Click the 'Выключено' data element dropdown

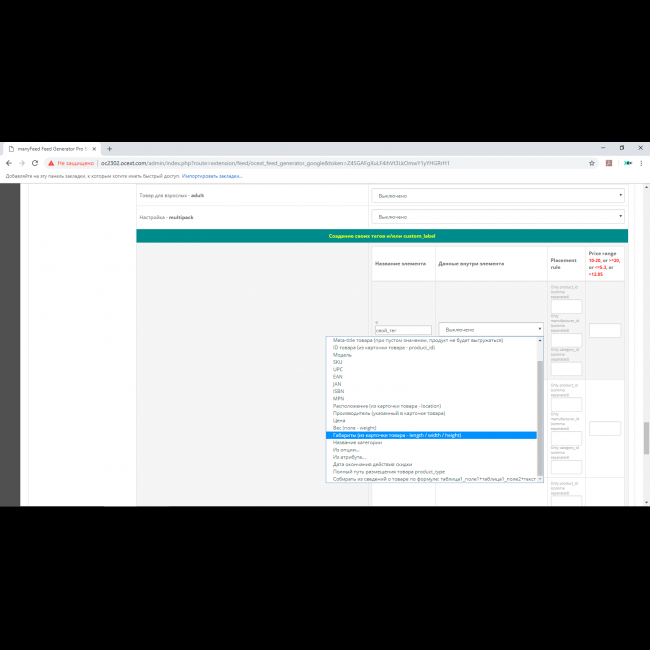[x=490, y=329]
